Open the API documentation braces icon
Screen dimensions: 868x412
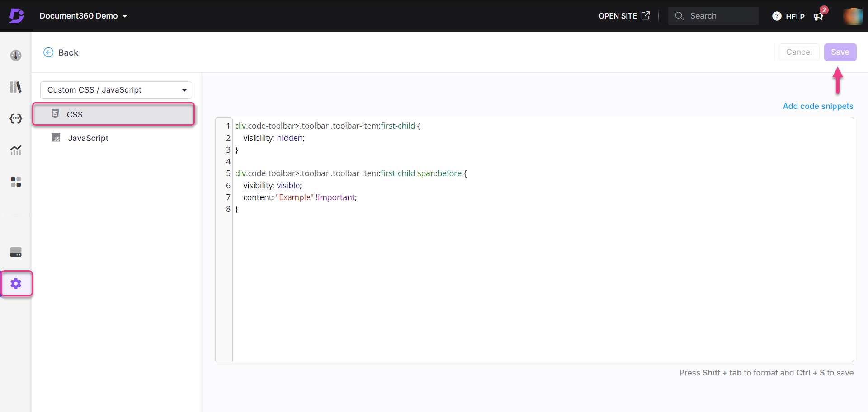point(16,118)
